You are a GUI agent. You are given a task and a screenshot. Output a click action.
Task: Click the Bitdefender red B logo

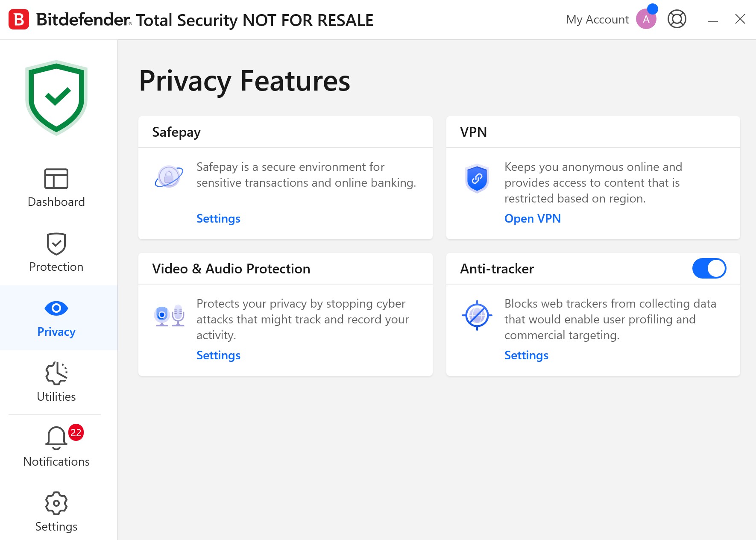coord(19,20)
